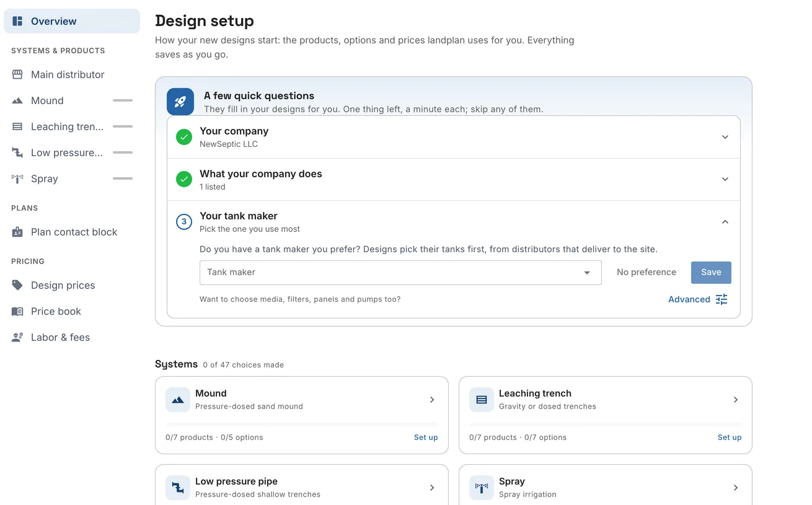Expand the Your company question

(x=725, y=137)
